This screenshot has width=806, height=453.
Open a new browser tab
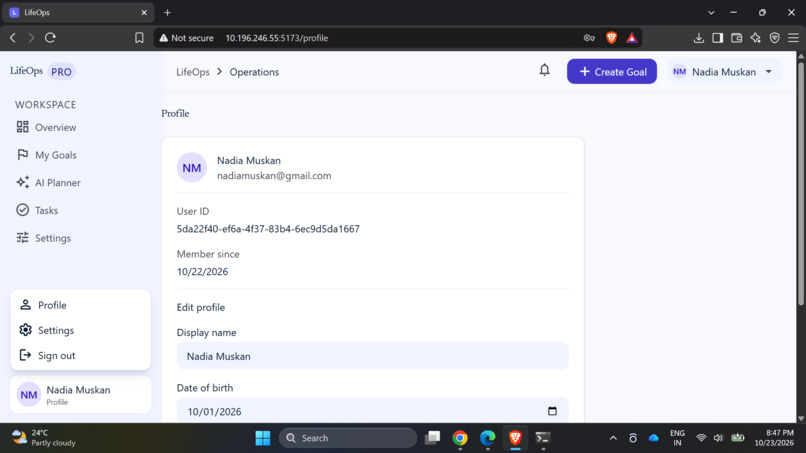pyautogui.click(x=168, y=12)
